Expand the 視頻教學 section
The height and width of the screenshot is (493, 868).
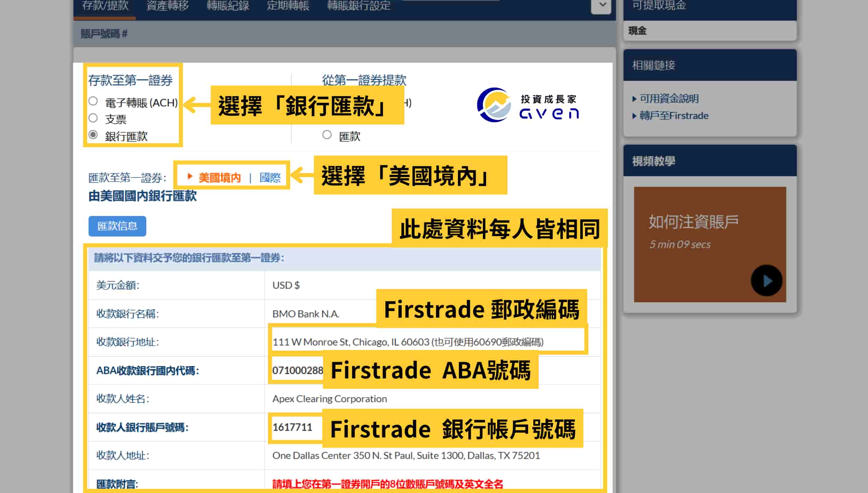(x=652, y=160)
